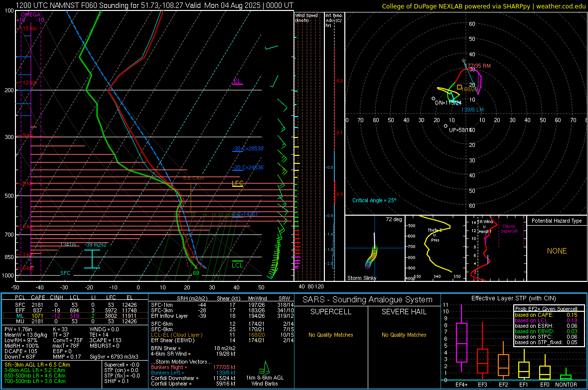Click the SHIP = 0.1 value
The width and height of the screenshot is (588, 390).
tap(116, 381)
